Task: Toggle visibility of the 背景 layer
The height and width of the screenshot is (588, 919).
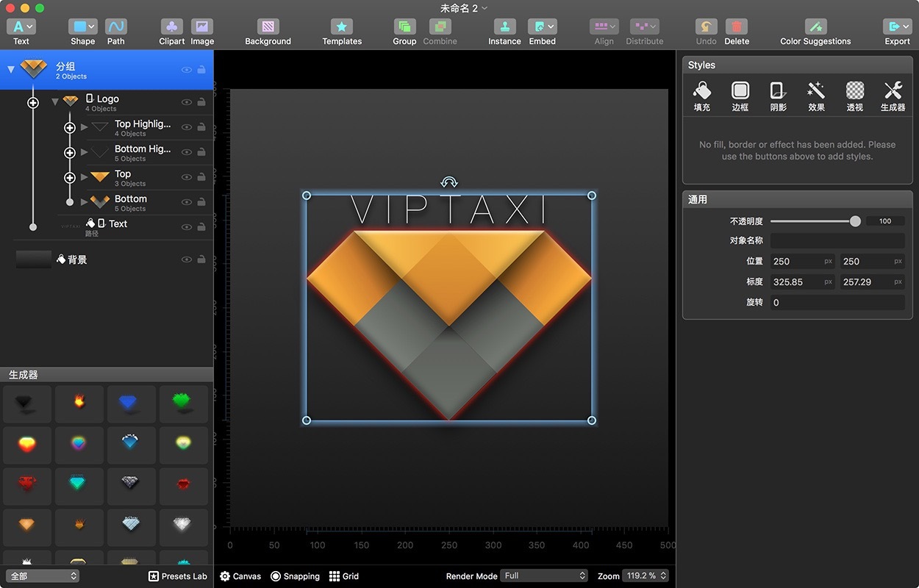Action: tap(187, 259)
